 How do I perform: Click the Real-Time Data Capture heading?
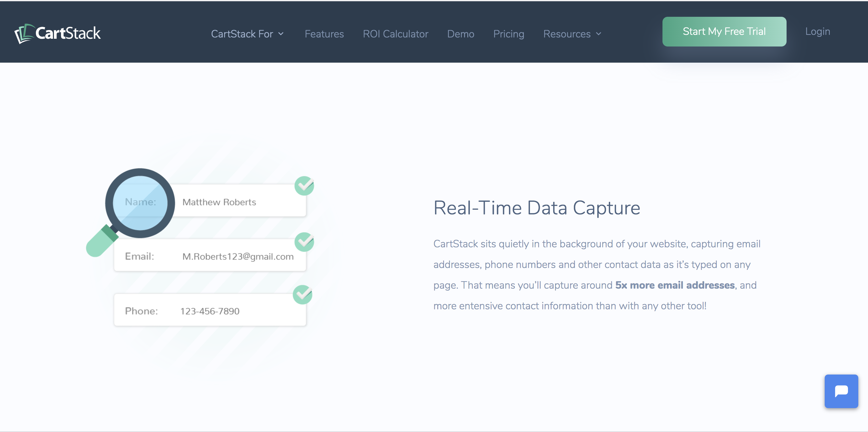(x=536, y=208)
